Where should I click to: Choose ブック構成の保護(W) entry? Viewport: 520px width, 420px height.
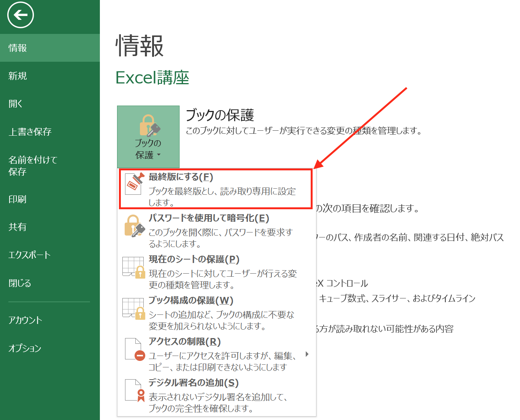(217, 313)
